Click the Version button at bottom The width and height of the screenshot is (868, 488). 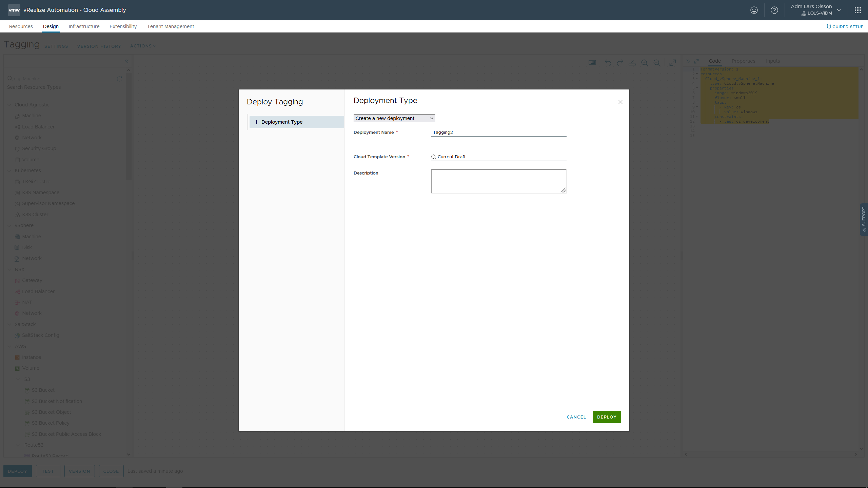tap(79, 471)
